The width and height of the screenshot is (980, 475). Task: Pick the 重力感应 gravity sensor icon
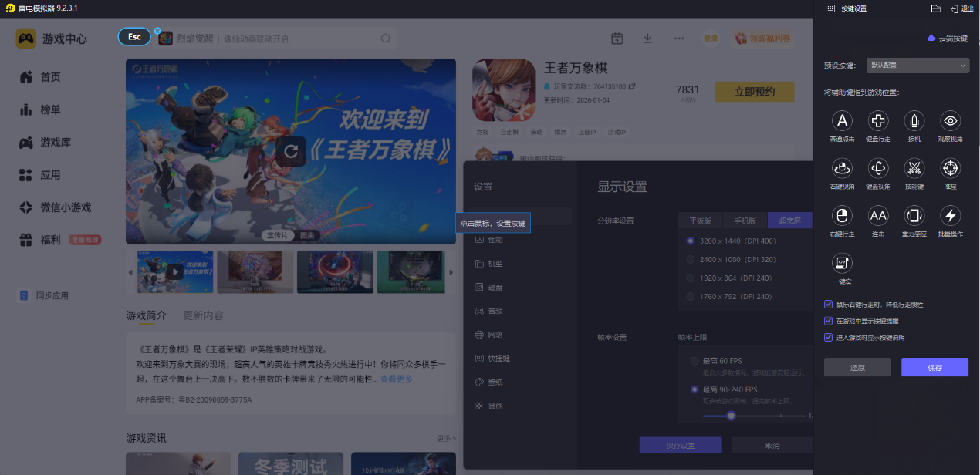[x=914, y=215]
